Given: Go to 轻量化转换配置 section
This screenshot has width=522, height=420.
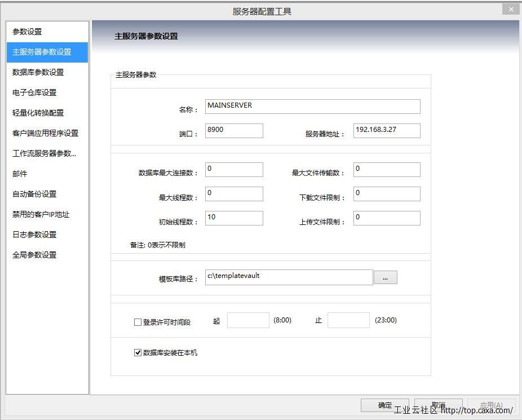Looking at the screenshot, I should pyautogui.click(x=38, y=113).
